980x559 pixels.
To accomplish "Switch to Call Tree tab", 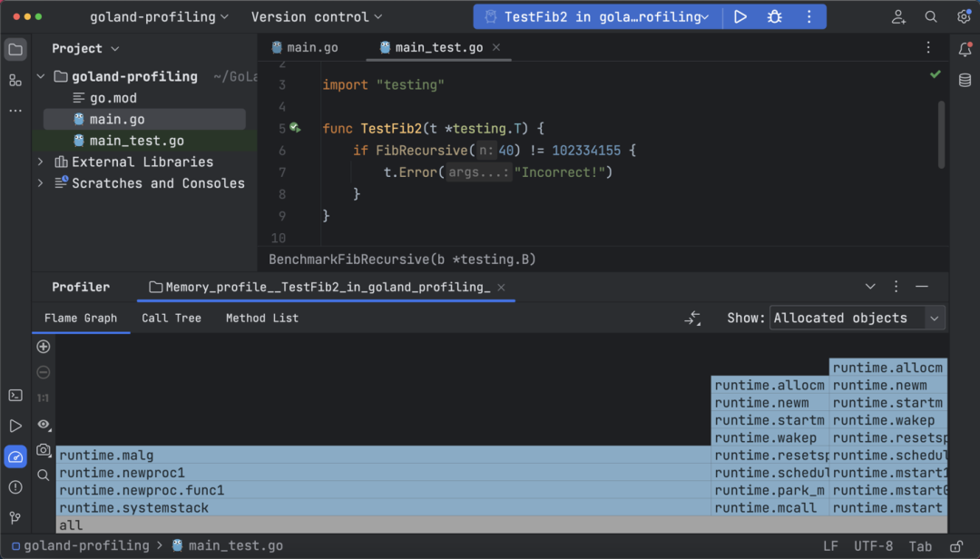I will 171,319.
